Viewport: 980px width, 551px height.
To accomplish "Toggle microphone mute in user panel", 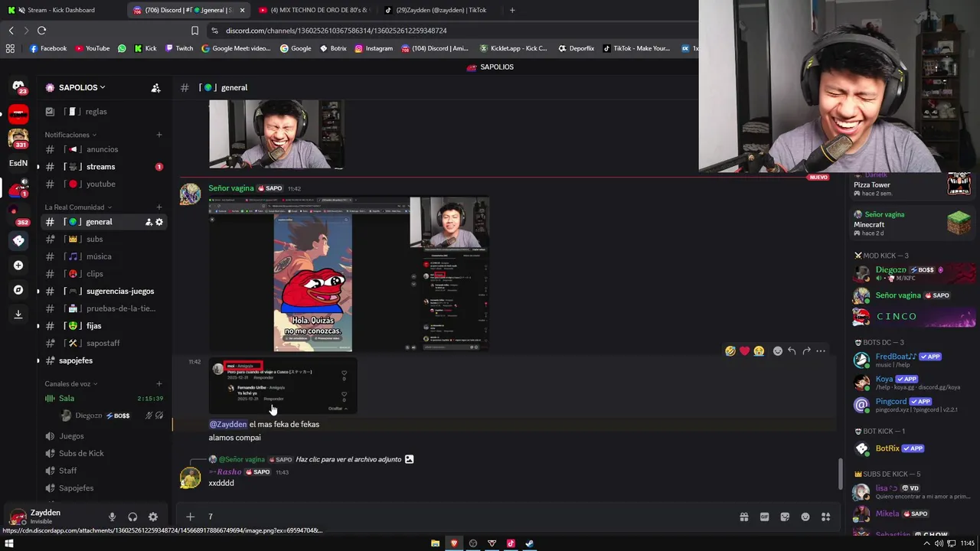I will (112, 517).
